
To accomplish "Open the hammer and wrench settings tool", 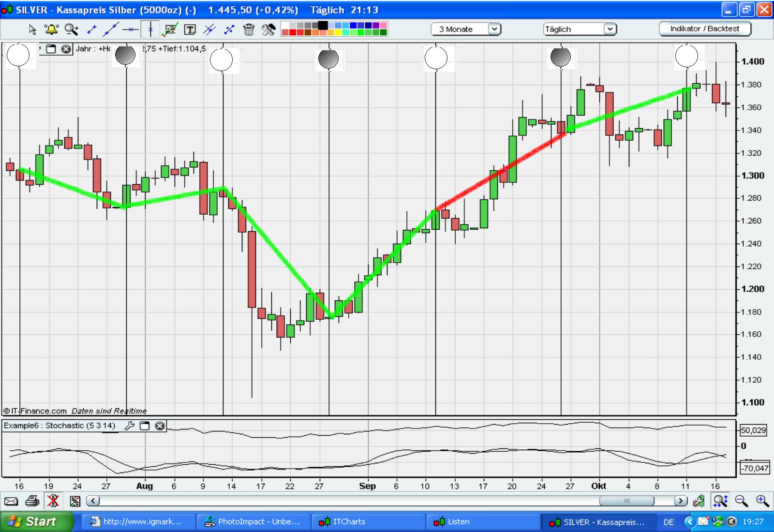I will coord(268,30).
